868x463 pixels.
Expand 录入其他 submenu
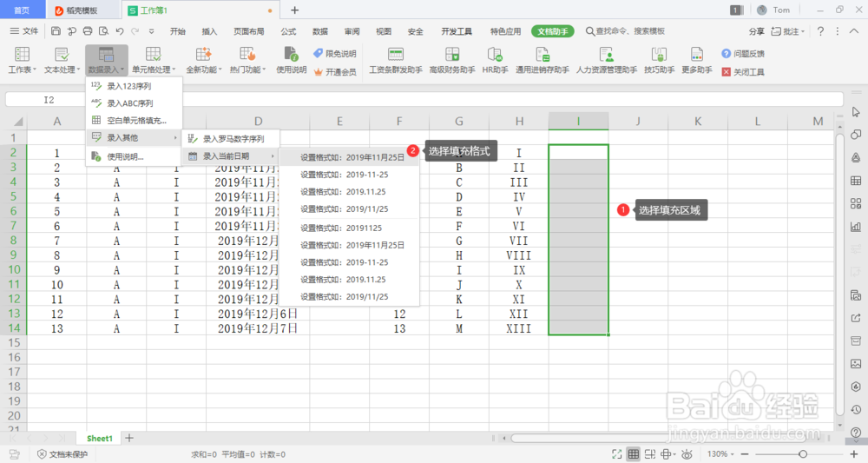tap(134, 137)
